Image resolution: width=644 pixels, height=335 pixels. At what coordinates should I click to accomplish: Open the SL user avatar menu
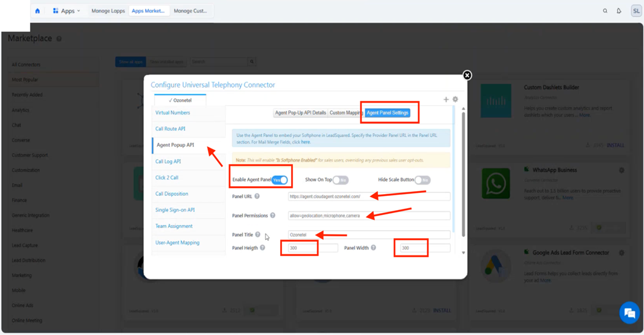tap(636, 11)
